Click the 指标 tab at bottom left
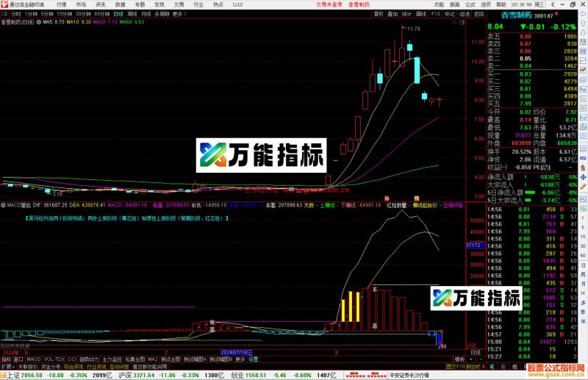The height and width of the screenshot is (380, 588). 7,359
